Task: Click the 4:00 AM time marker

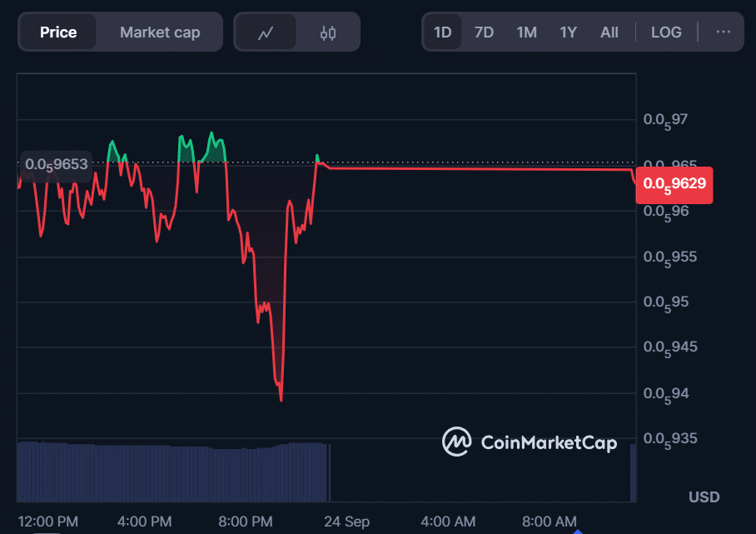Action: 448,522
